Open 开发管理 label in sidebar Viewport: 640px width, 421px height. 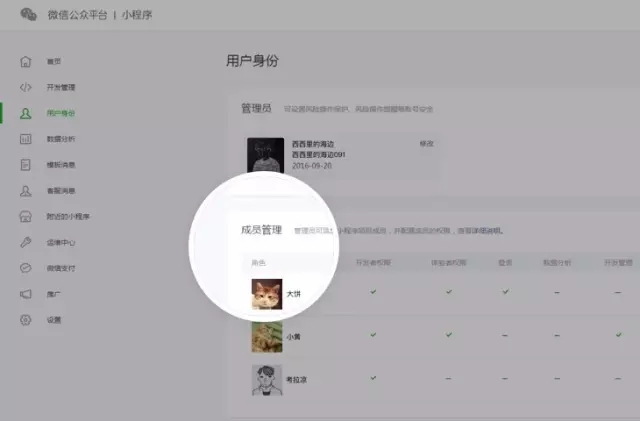pyautogui.click(x=61, y=87)
